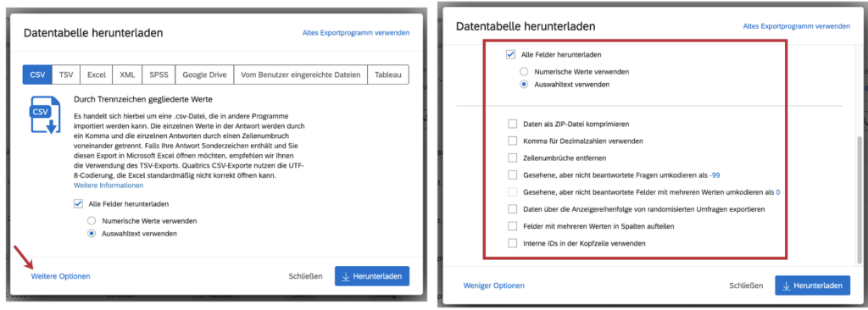Enable Komma für Dezimalzahlen verwenden
This screenshot has height=310, width=868.
click(x=513, y=141)
